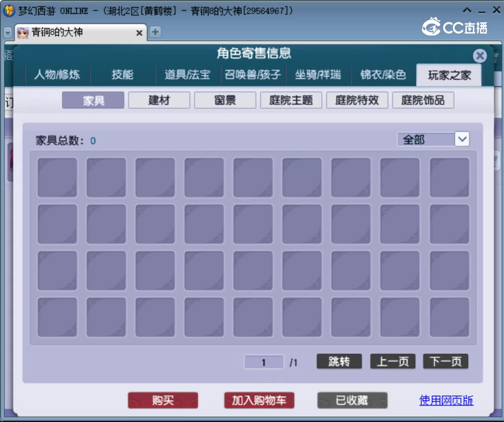Click the character avatar on 青铜8的大神 tab

tap(23, 33)
